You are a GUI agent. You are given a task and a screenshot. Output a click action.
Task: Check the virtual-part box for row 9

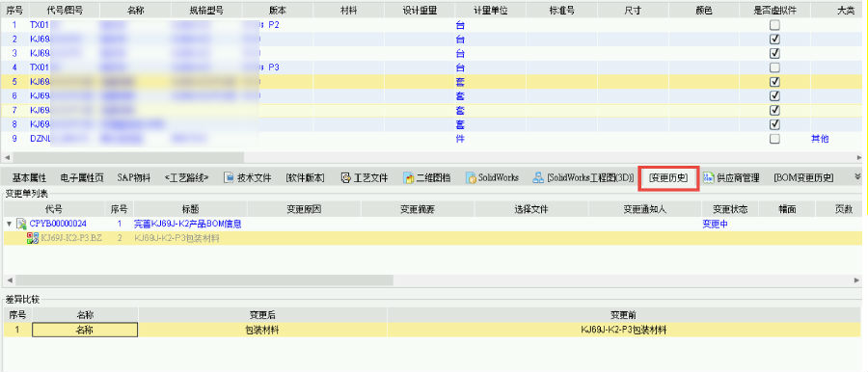pos(775,139)
